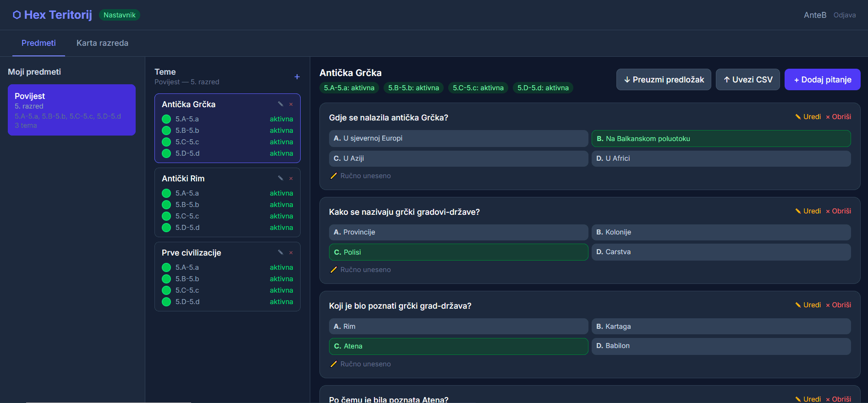Log out via Odjava link

coord(845,15)
